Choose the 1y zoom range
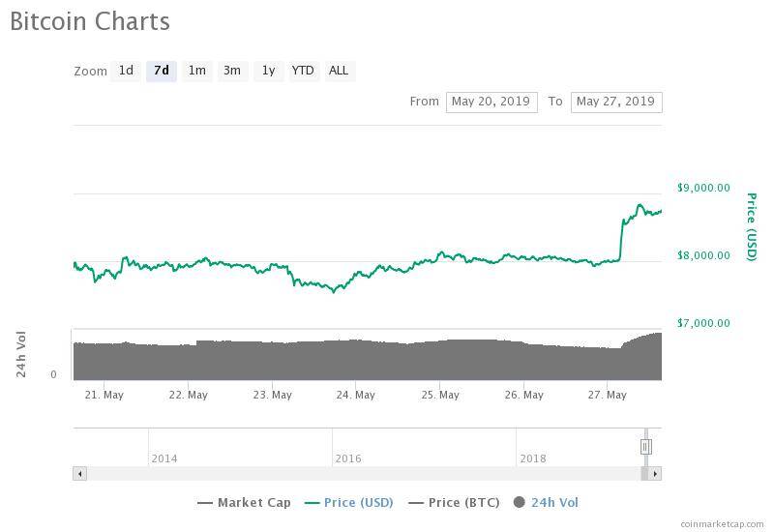Viewport: 774px width, 532px height. tap(268, 71)
